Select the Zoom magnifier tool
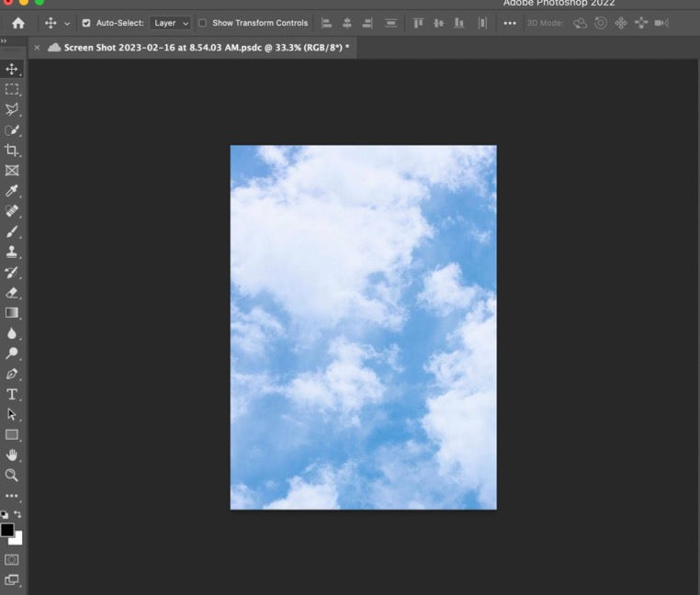The height and width of the screenshot is (595, 700). pos(12,475)
